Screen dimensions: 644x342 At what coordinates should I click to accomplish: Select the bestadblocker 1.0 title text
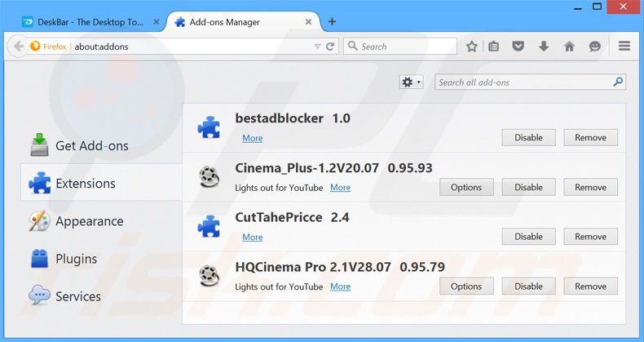pos(293,118)
